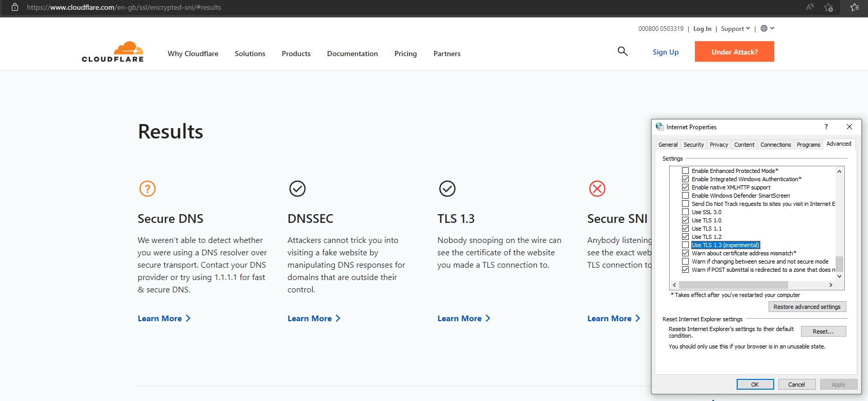This screenshot has height=401, width=868.
Task: Click the Secure SNI red cross icon
Action: pyautogui.click(x=597, y=188)
